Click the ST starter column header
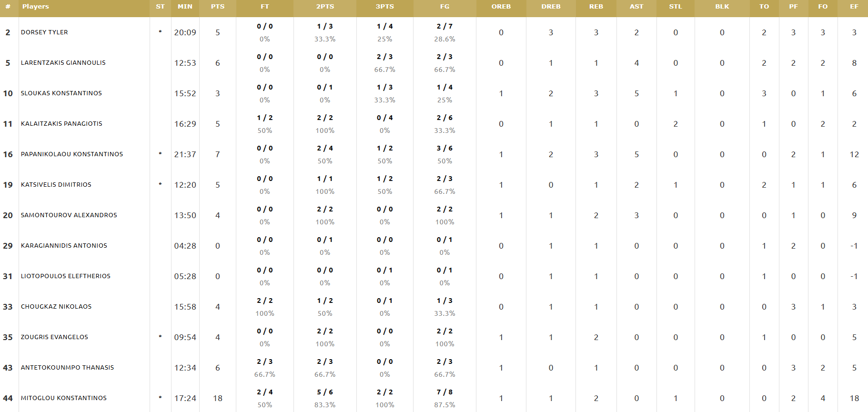Screen dimensions: 868x412 coord(160,7)
